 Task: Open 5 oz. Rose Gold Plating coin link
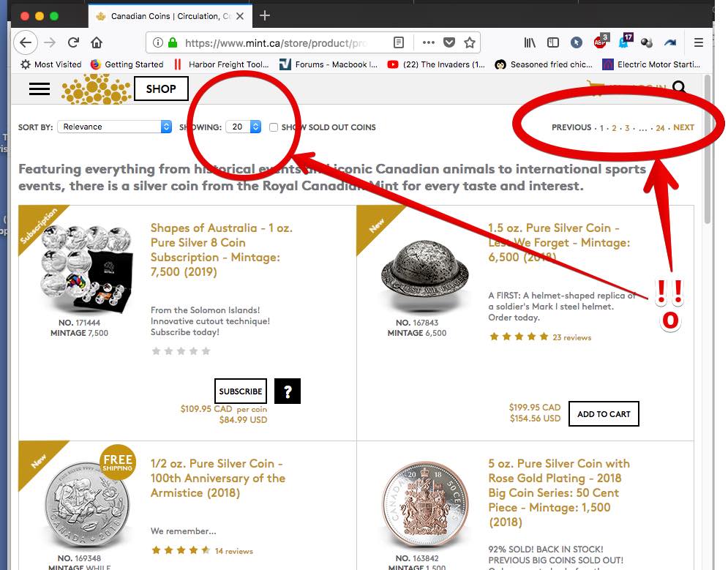click(559, 492)
